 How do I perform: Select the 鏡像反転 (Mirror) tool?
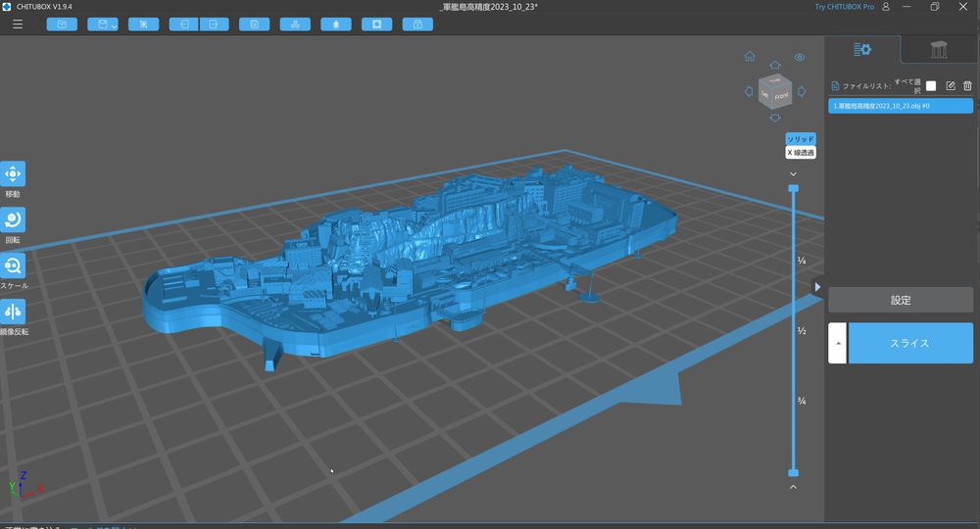14,312
